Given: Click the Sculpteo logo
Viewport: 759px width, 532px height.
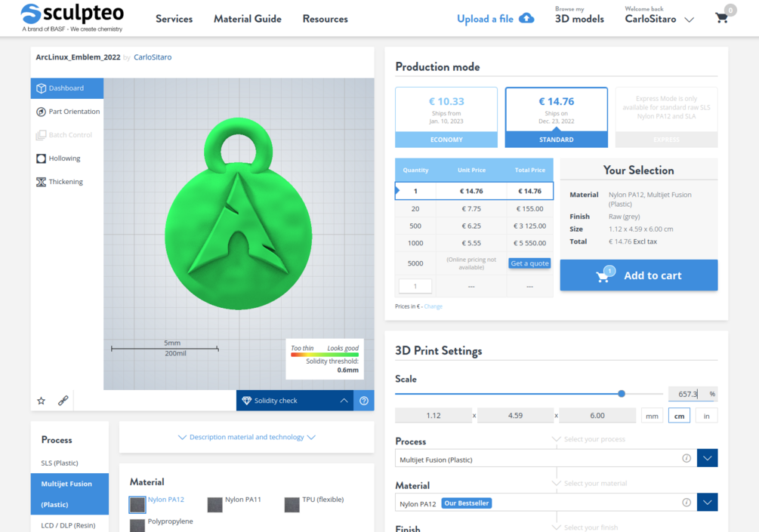Looking at the screenshot, I should (73, 17).
